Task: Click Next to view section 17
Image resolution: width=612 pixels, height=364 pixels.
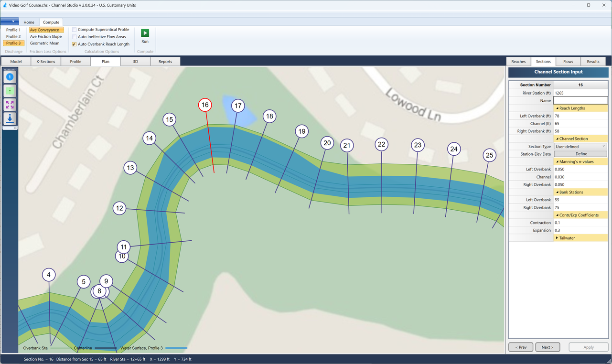Action: [x=548, y=347]
